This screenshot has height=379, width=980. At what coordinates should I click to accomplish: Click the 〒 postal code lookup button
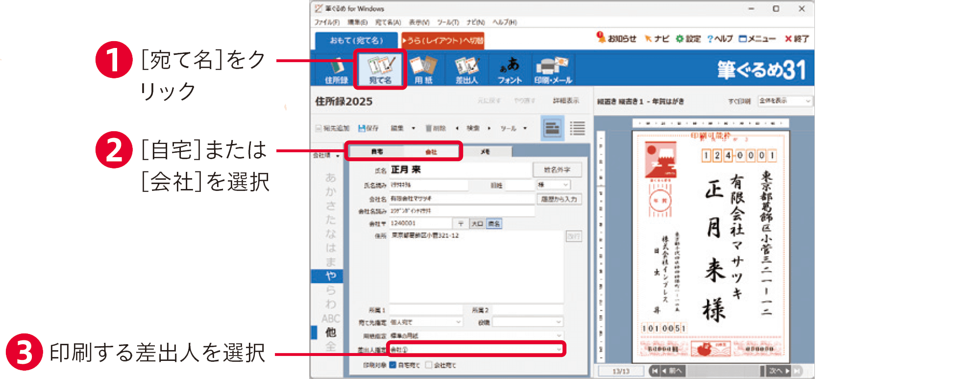pos(460,223)
